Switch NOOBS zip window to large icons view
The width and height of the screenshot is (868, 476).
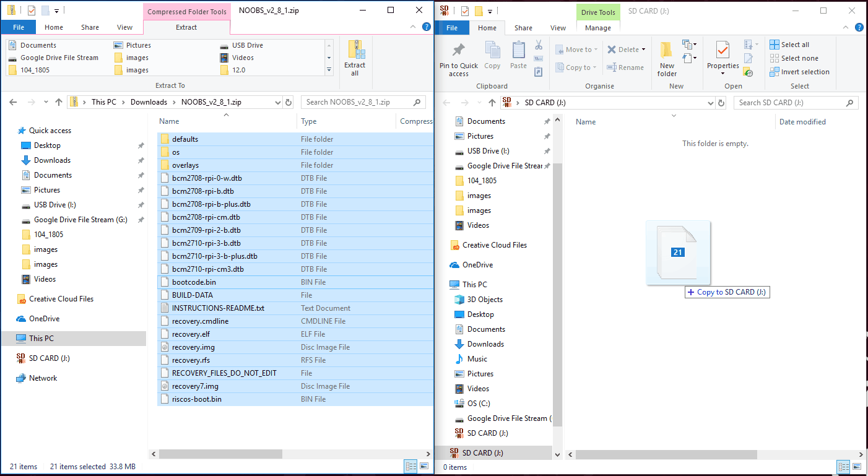click(x=424, y=466)
